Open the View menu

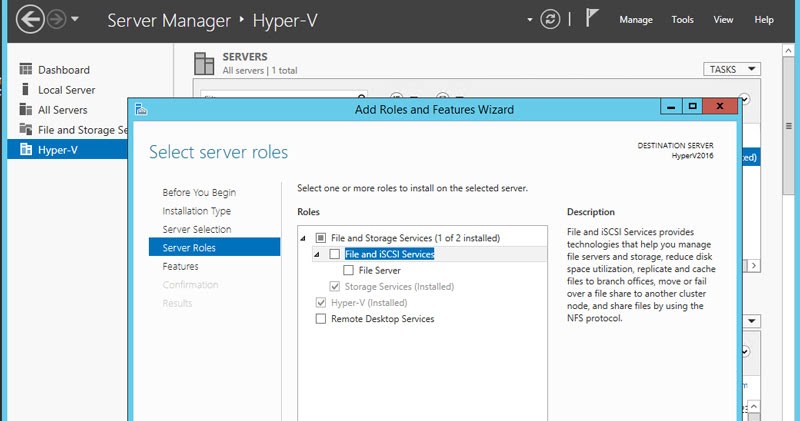[723, 20]
